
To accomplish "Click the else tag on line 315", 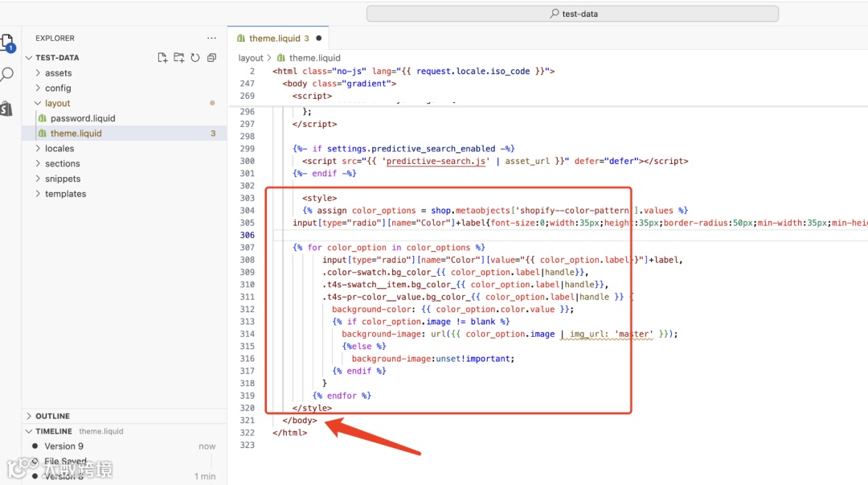I will (x=364, y=347).
